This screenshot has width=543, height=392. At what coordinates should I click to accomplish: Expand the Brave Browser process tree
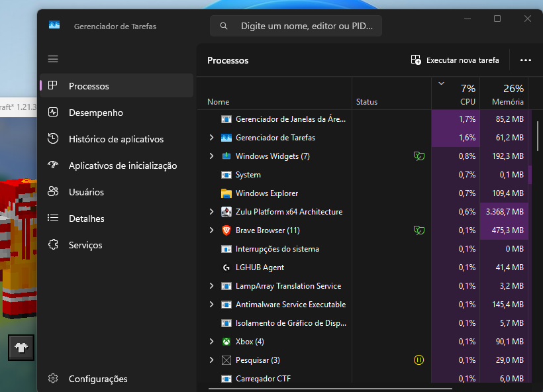pos(211,230)
